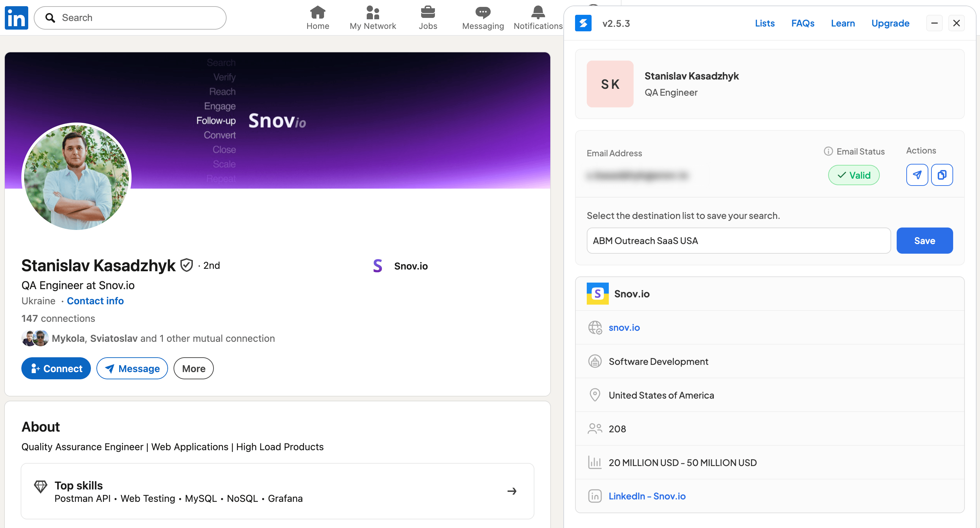Click the About section heading

coord(41,426)
